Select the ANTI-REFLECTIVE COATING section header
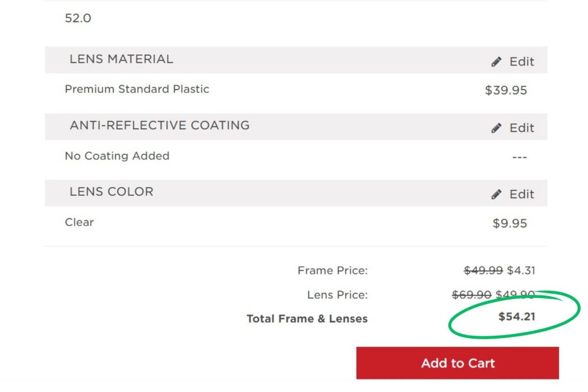588x392 pixels. pyautogui.click(x=159, y=125)
